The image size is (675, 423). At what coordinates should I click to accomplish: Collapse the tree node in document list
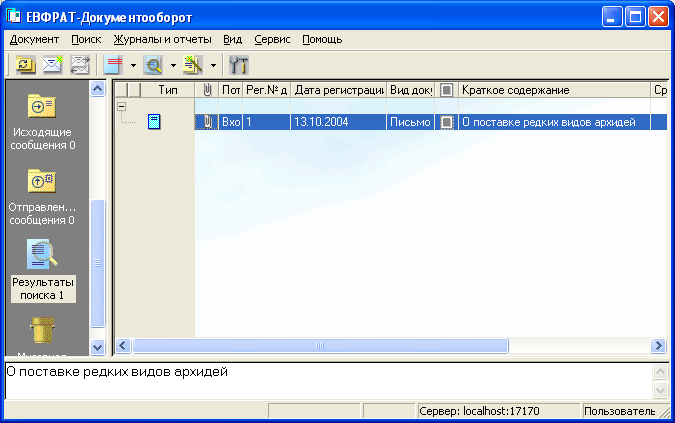tap(122, 106)
